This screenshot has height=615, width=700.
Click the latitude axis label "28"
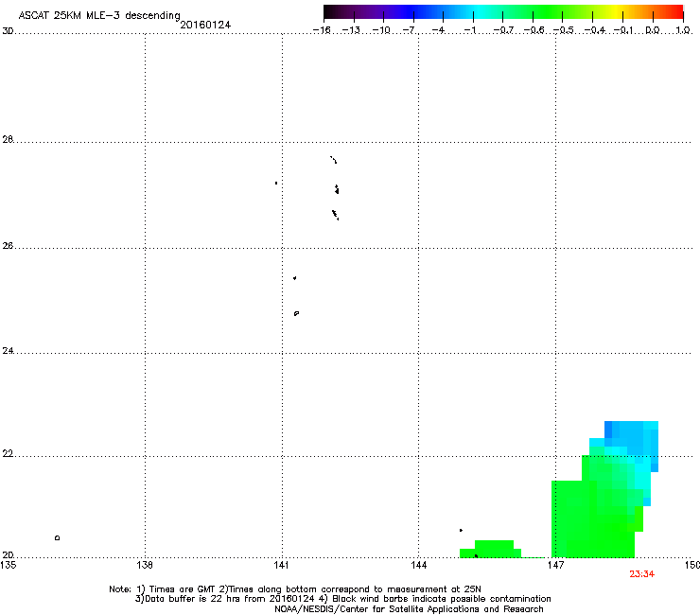pyautogui.click(x=8, y=140)
